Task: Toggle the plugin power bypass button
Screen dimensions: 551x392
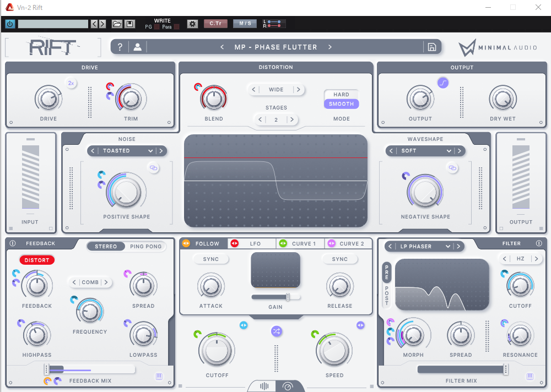Action: point(10,24)
